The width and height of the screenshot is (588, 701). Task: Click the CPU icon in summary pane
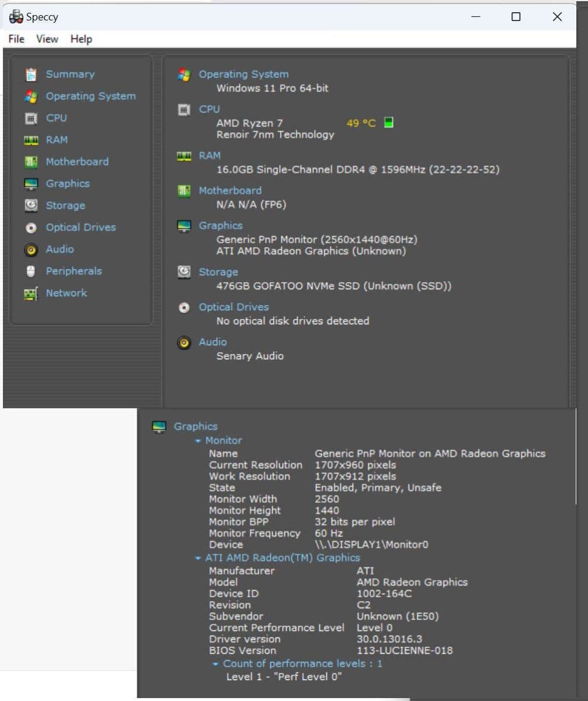coord(184,110)
